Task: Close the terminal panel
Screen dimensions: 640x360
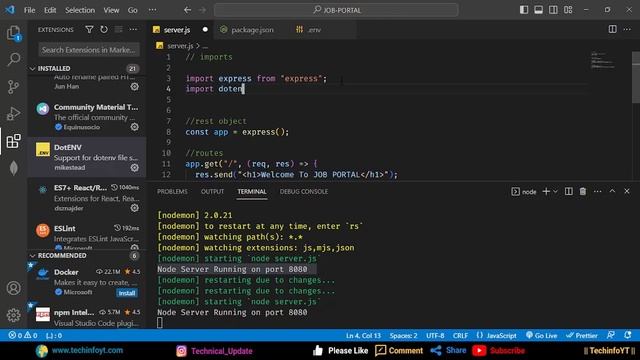Action: click(x=627, y=191)
